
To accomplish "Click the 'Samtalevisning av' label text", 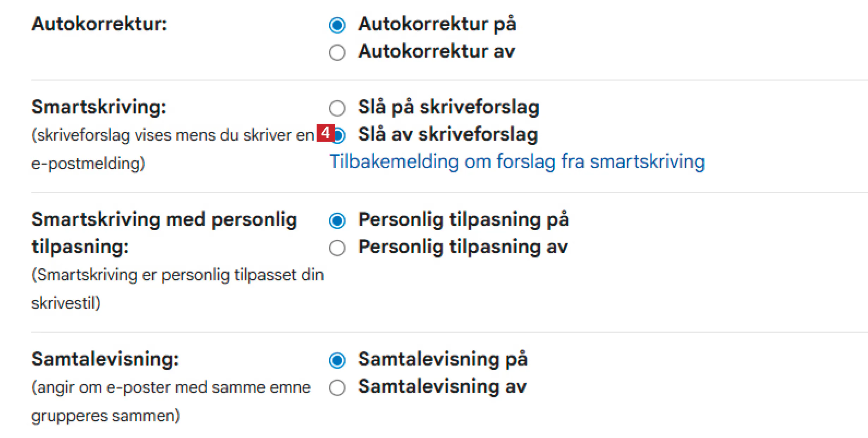I will pyautogui.click(x=442, y=387).
